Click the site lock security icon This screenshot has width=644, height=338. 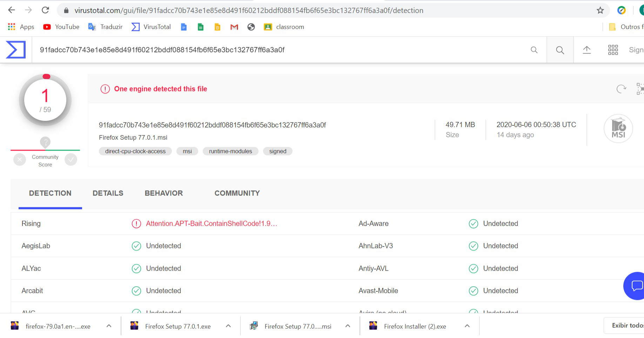[x=66, y=11]
